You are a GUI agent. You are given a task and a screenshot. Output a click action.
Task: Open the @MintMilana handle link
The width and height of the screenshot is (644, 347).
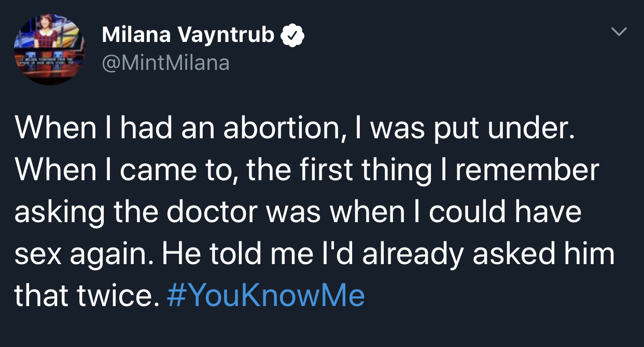[165, 63]
